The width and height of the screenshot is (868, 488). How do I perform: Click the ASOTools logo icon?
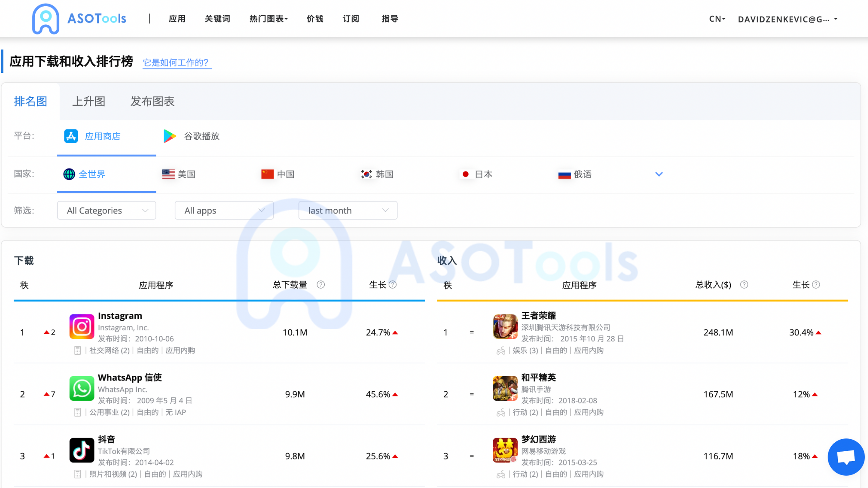[45, 19]
